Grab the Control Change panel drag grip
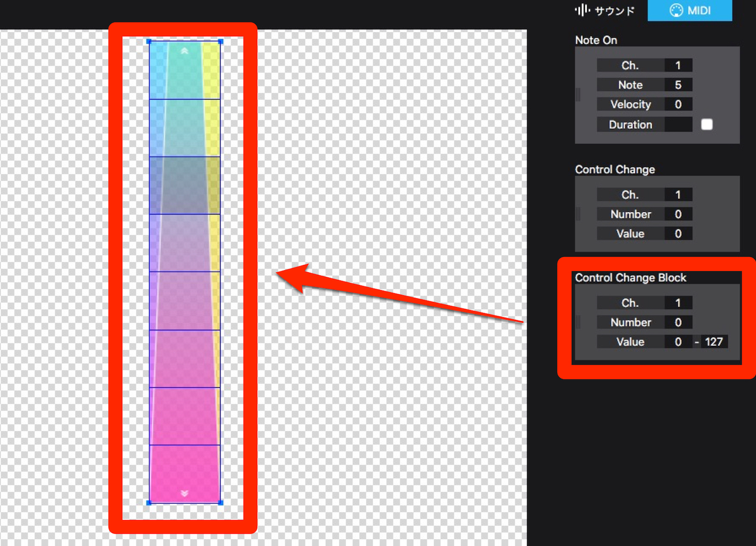This screenshot has width=756, height=546. pyautogui.click(x=578, y=213)
